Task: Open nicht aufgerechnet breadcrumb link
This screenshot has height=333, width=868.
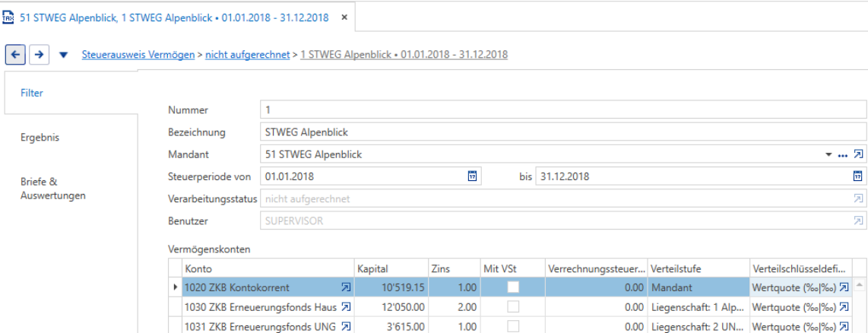Action: point(248,55)
